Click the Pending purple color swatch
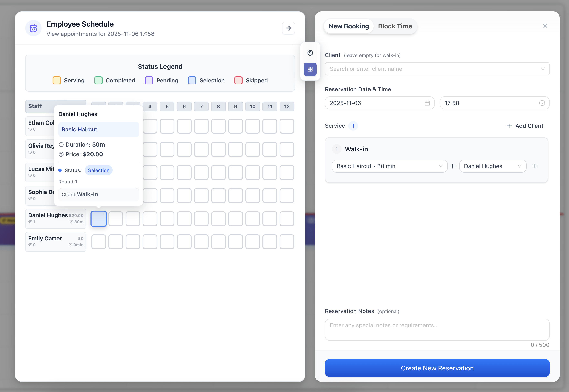The height and width of the screenshot is (392, 569). tap(149, 80)
